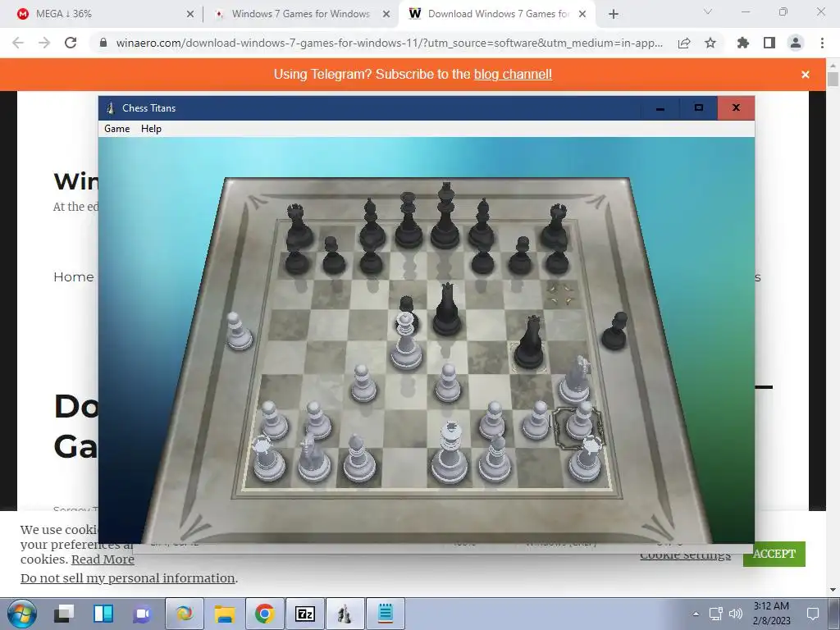
Task: Open the Windows Start button
Action: point(22,614)
